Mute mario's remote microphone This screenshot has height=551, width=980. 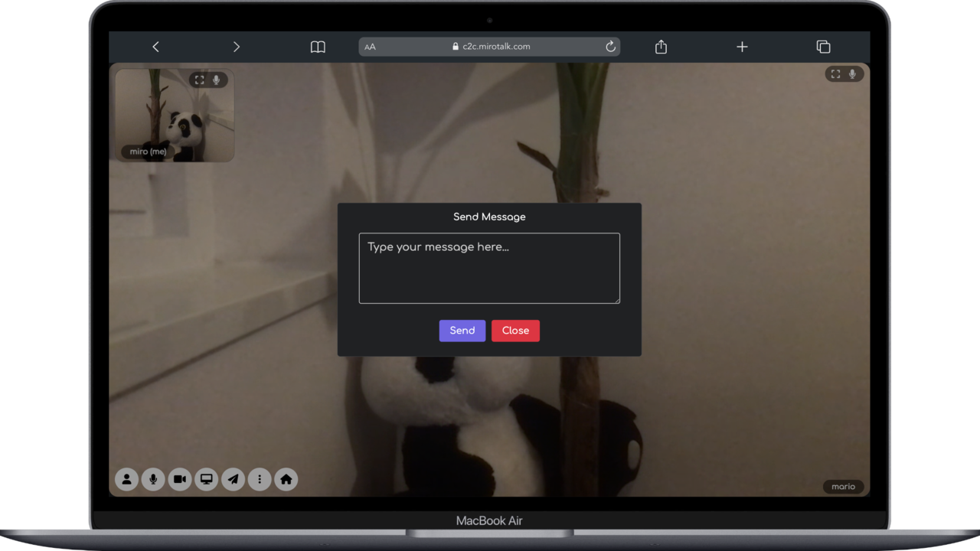852,73
